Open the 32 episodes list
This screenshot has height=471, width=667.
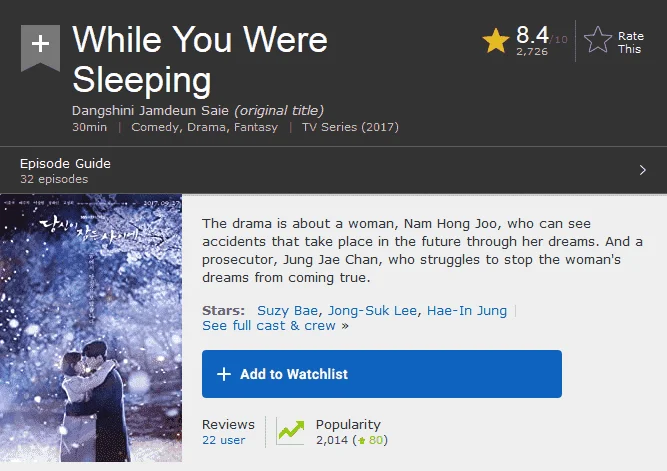pyautogui.click(x=54, y=179)
